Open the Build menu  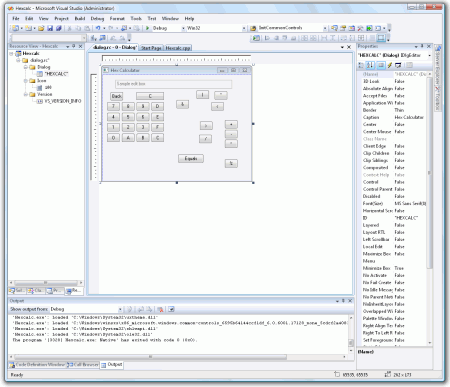tap(80, 19)
